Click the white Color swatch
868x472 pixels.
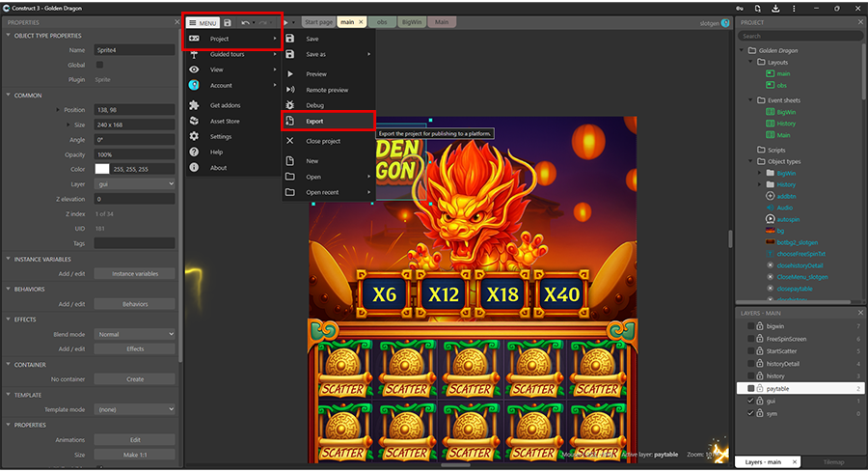coord(102,169)
